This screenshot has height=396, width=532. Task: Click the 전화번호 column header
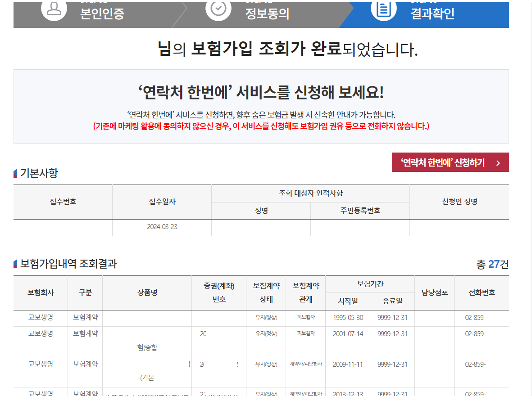tap(482, 292)
